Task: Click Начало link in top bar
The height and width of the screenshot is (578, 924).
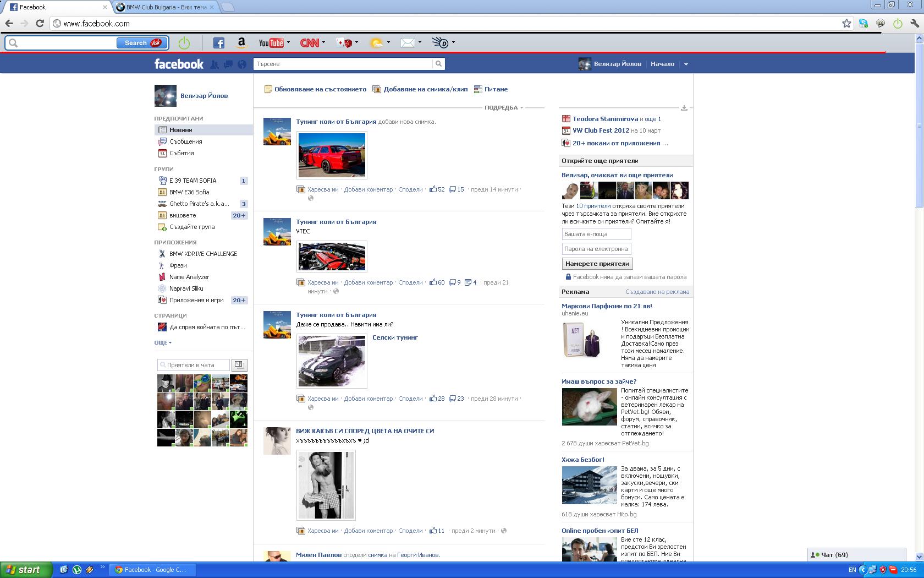Action: pos(662,64)
